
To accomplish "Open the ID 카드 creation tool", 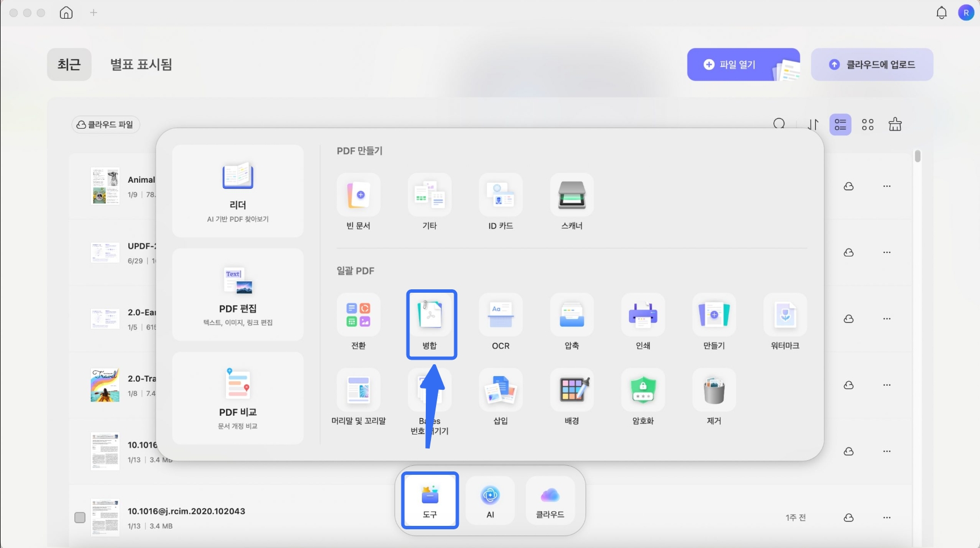I will (500, 201).
